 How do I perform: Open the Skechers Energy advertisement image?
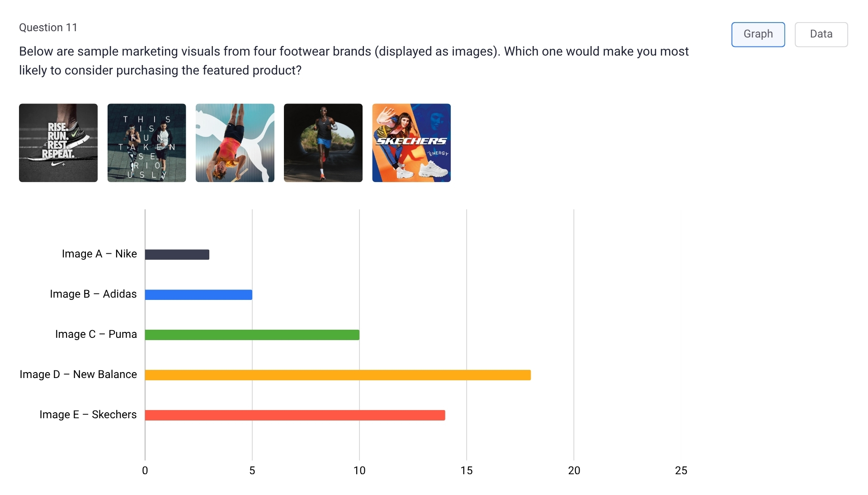pos(411,143)
